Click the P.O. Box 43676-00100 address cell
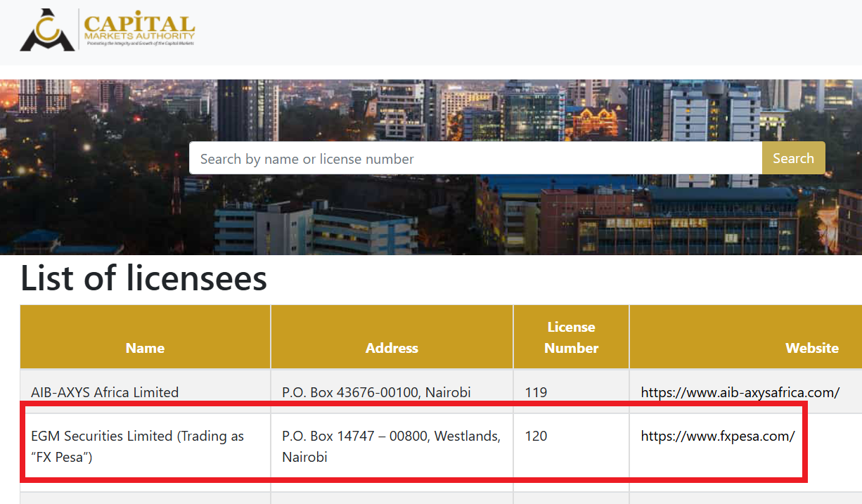Viewport: 862px width, 504px height. point(376,392)
